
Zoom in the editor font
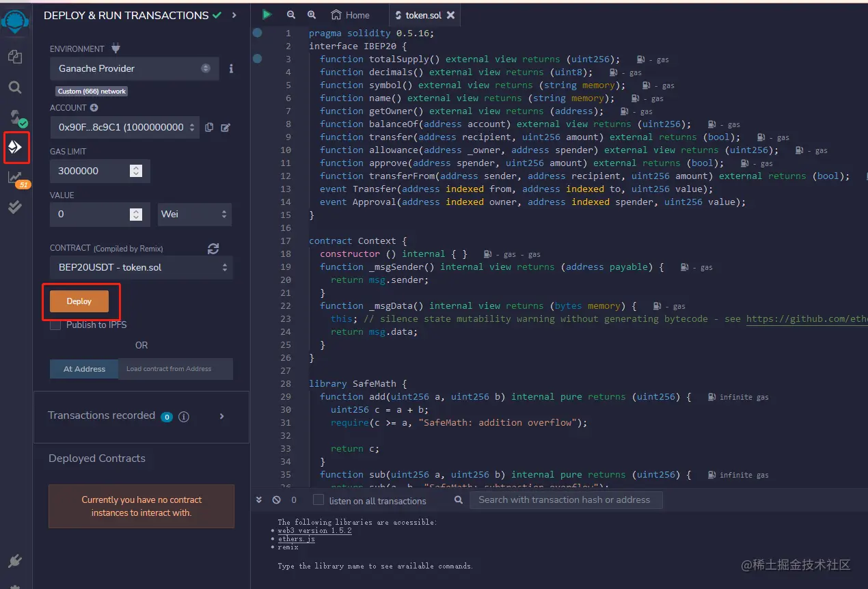click(312, 14)
